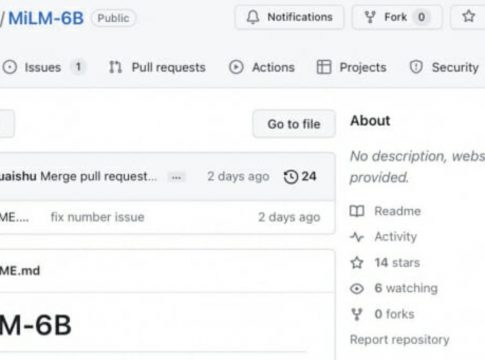Screen dimensions: 485x360
Task: View the 14 stars link
Action: pyautogui.click(x=397, y=263)
